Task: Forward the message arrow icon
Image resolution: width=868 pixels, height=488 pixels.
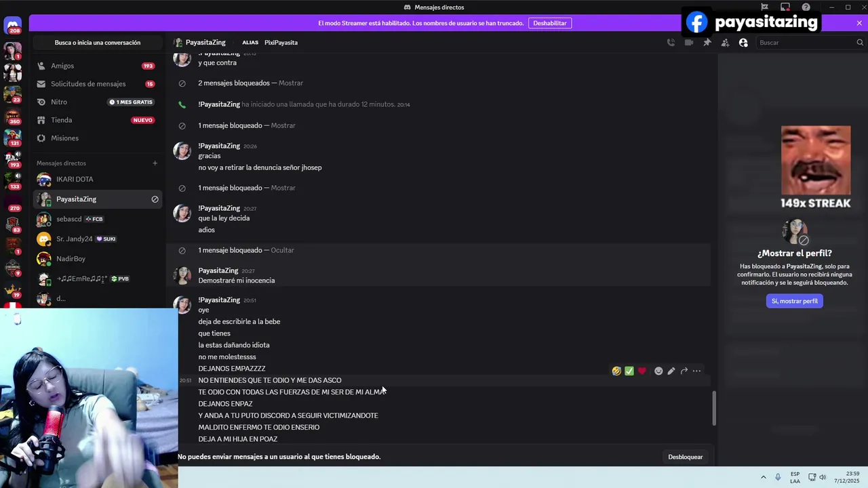Action: pyautogui.click(x=684, y=371)
